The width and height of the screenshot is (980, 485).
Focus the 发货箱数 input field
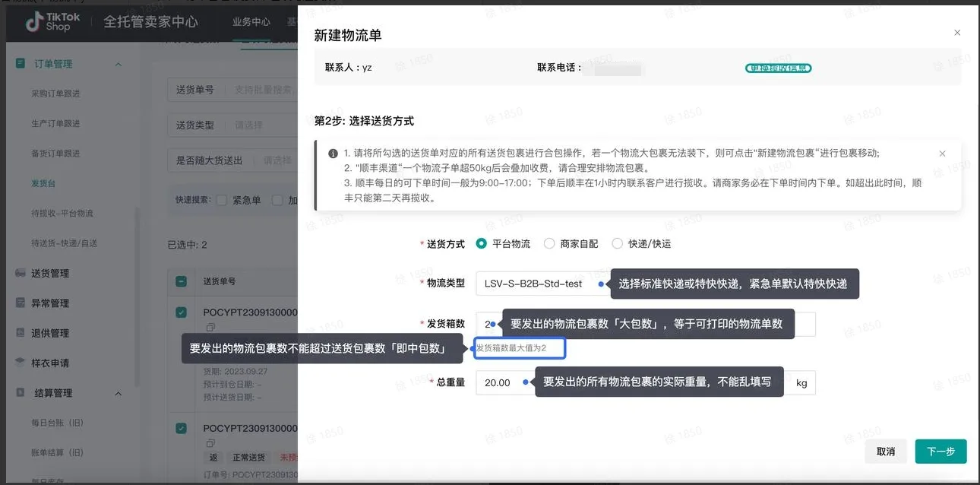646,324
